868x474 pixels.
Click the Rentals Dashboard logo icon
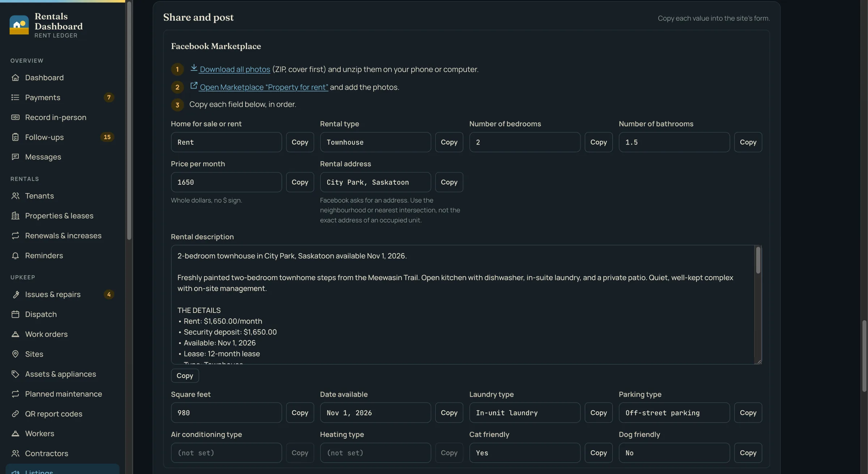(x=19, y=25)
